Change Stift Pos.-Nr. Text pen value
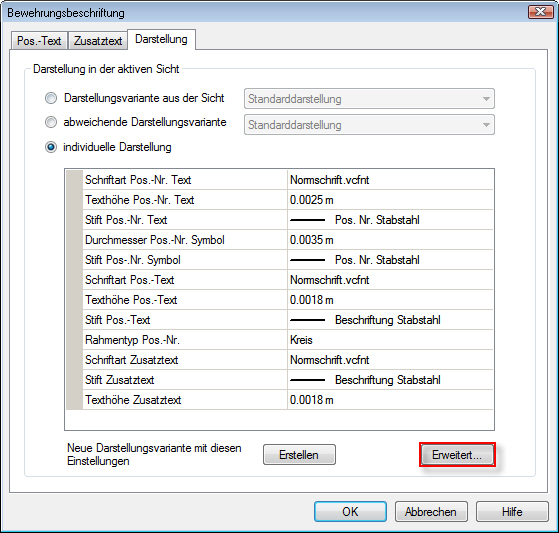559x533 pixels. pyautogui.click(x=390, y=220)
